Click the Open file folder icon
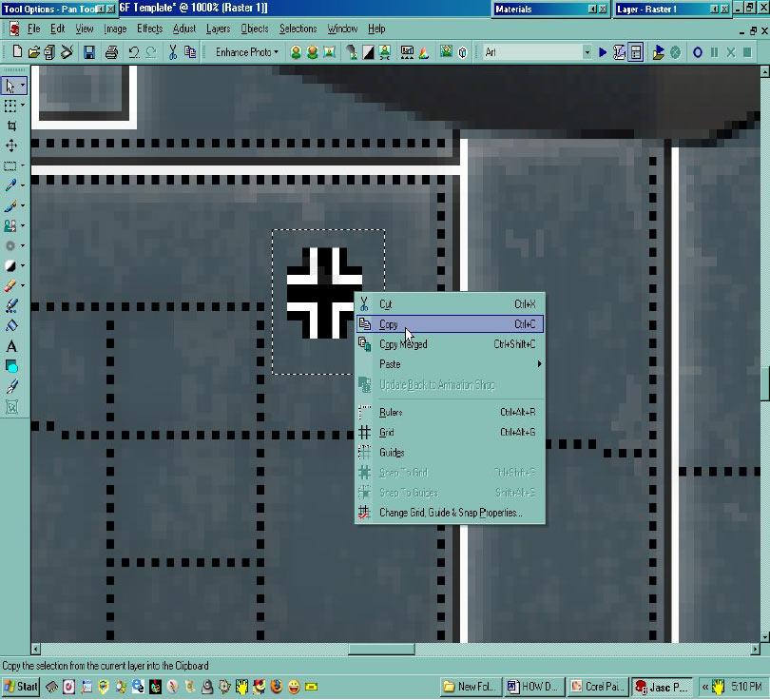The width and height of the screenshot is (770, 700). click(33, 52)
